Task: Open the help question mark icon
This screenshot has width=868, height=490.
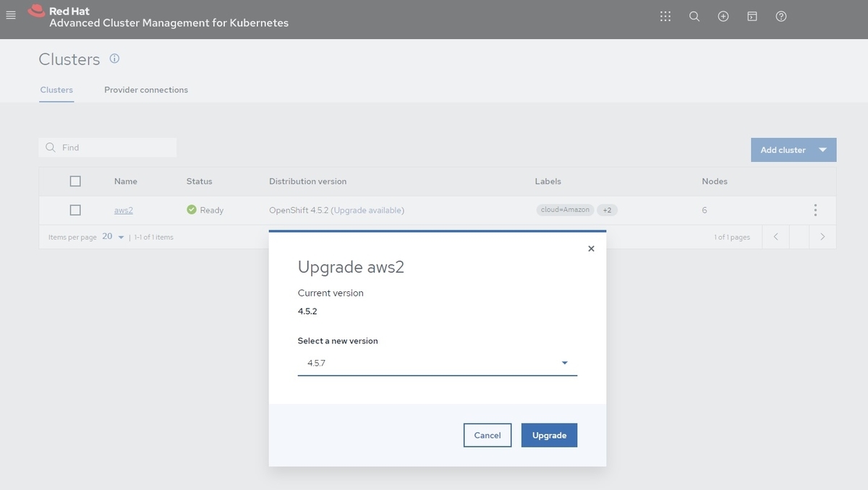Action: (781, 17)
